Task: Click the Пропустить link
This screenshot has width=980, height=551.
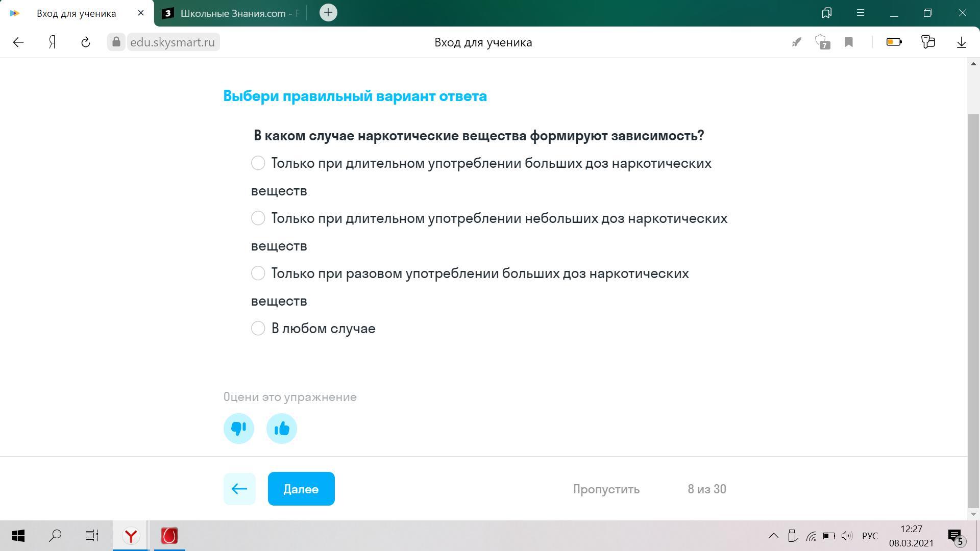Action: tap(606, 489)
